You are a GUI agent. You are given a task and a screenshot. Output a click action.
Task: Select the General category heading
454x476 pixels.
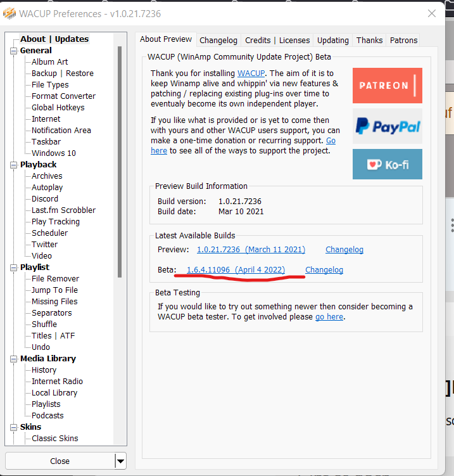[36, 51]
